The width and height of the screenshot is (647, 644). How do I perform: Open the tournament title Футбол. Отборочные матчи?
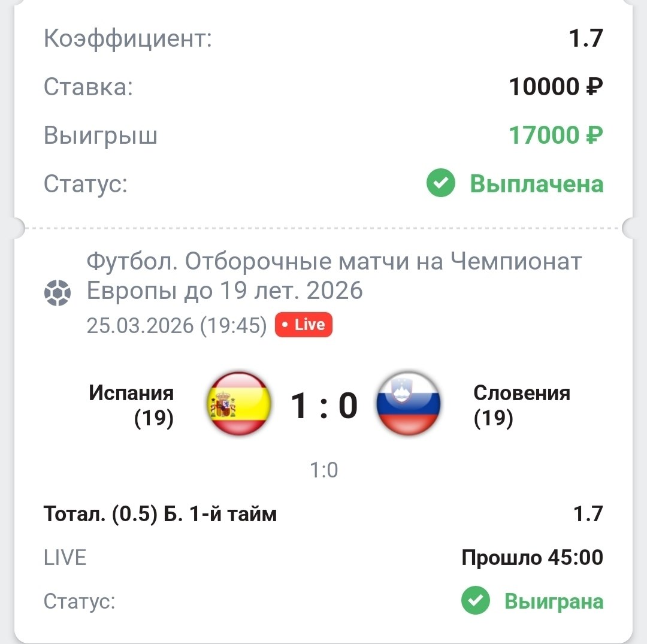point(334,276)
